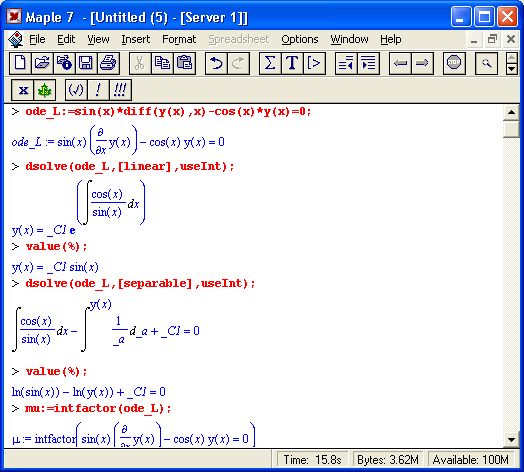Viewport: 524px width, 472px height.
Task: Click the scrollbar up arrow
Action: point(511,112)
